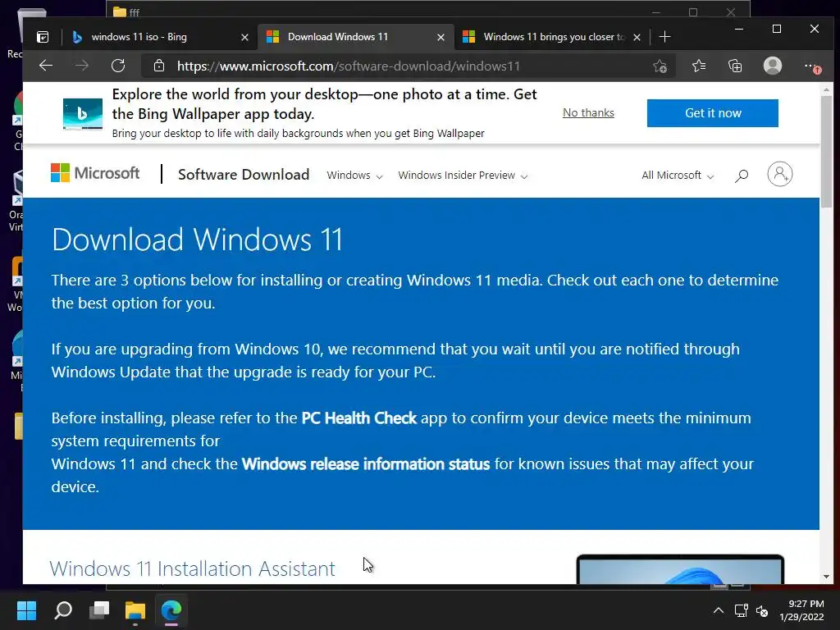840x630 pixels.
Task: Click the Microsoft account sign-in icon
Action: [x=780, y=174]
